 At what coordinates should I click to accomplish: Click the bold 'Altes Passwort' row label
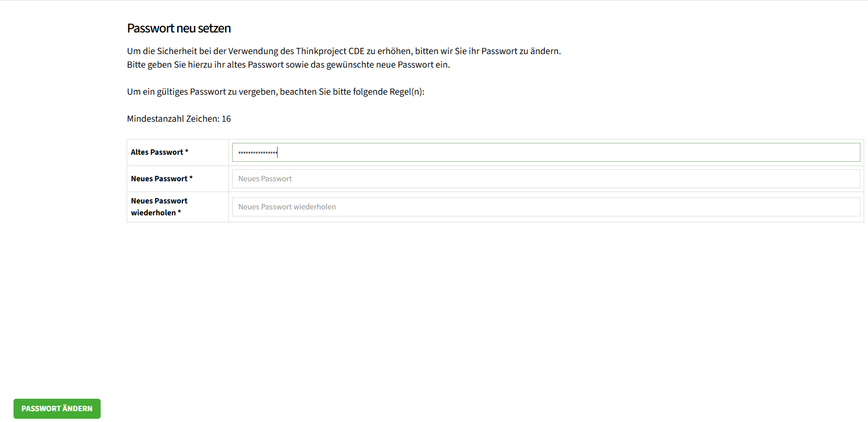coord(157,152)
